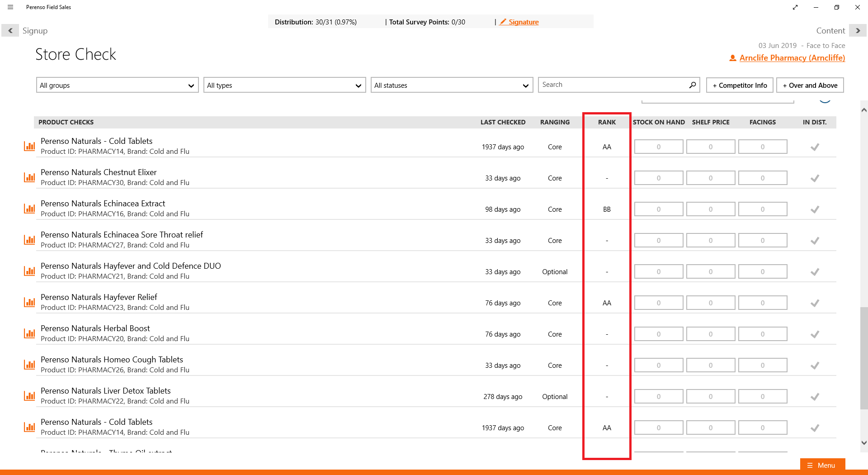Click the 98 days ago value
Screen dimensions: 868x475
(x=503, y=209)
